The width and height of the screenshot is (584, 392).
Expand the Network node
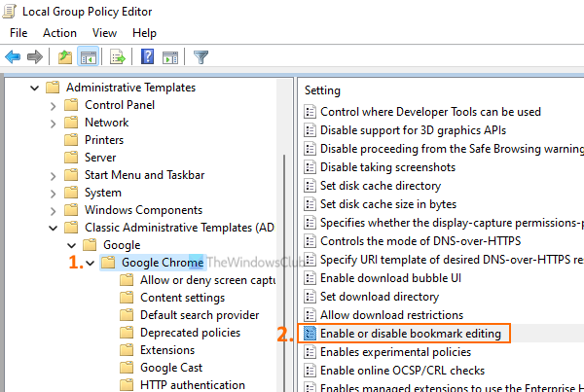[x=53, y=124]
